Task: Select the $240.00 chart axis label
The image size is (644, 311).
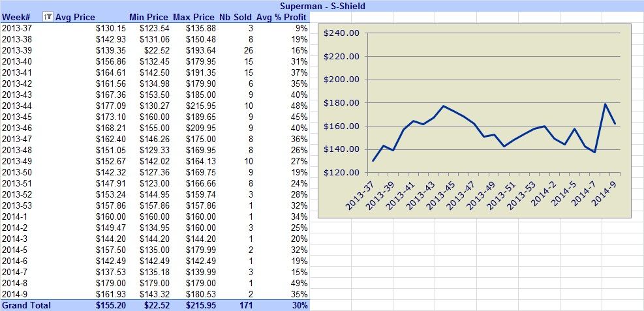Action: (x=342, y=33)
